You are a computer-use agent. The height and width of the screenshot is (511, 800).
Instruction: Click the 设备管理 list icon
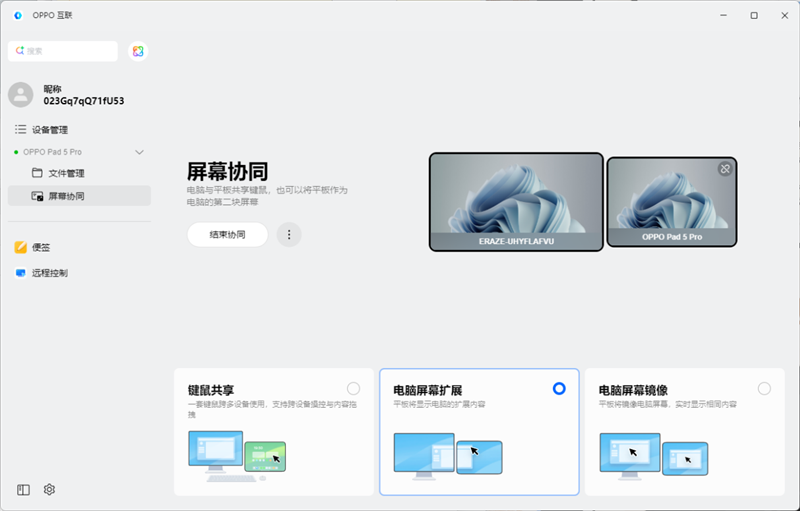click(20, 129)
